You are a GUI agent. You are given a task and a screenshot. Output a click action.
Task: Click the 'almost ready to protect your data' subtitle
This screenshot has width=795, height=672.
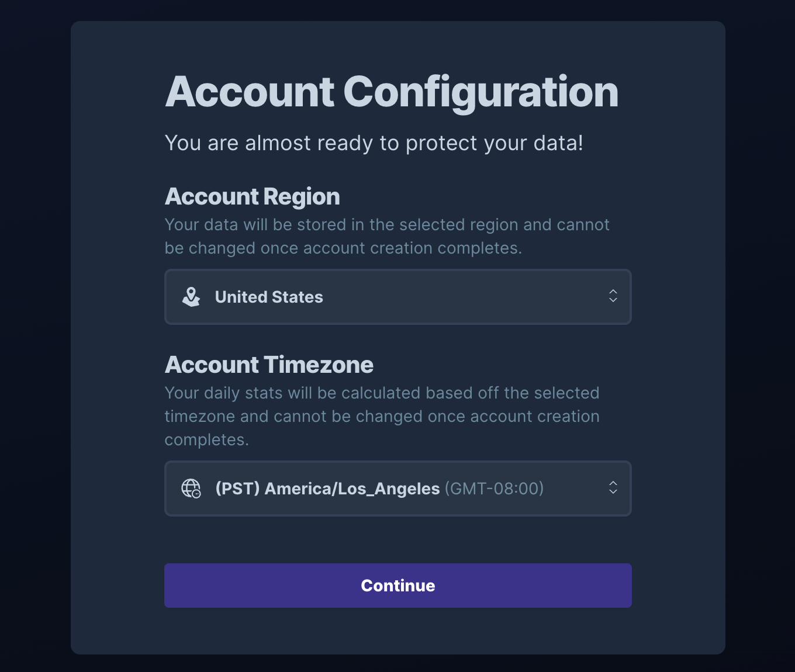[374, 143]
